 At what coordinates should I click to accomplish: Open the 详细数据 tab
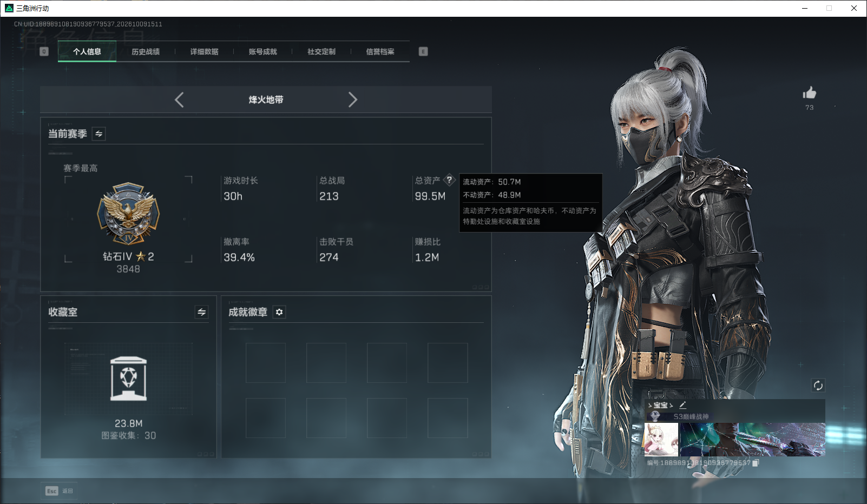[x=204, y=52]
